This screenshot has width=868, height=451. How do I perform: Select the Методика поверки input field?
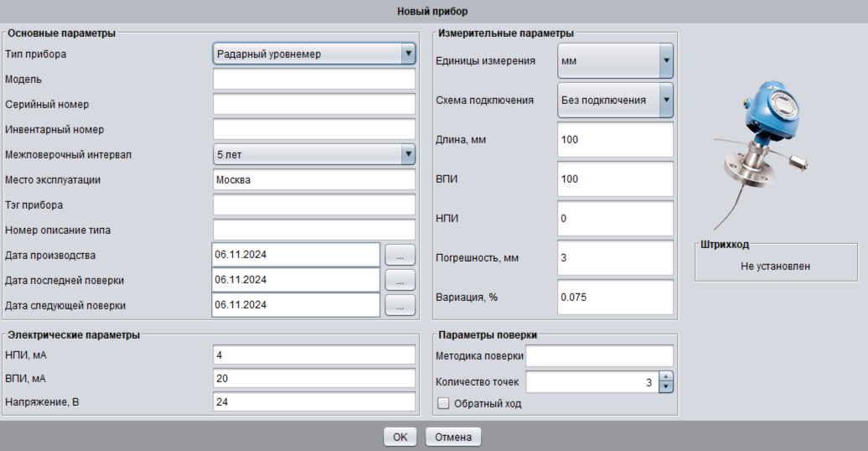(x=599, y=356)
